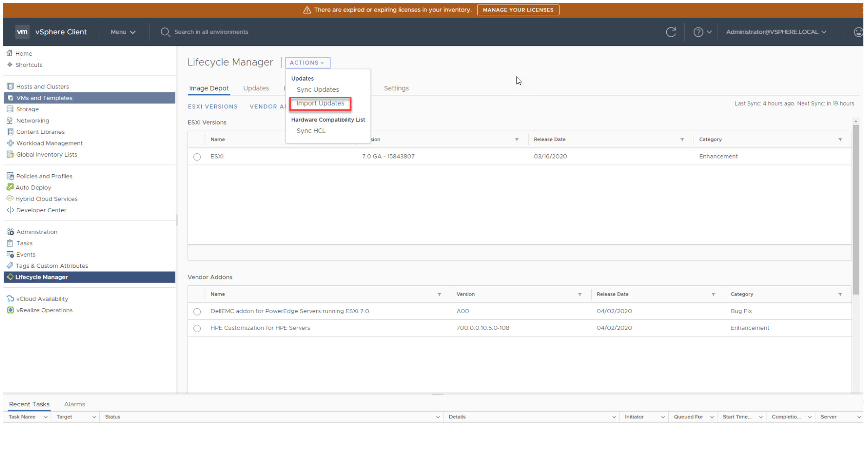Choose Import Updates from Actions menu
This screenshot has width=868, height=474.
[x=320, y=103]
